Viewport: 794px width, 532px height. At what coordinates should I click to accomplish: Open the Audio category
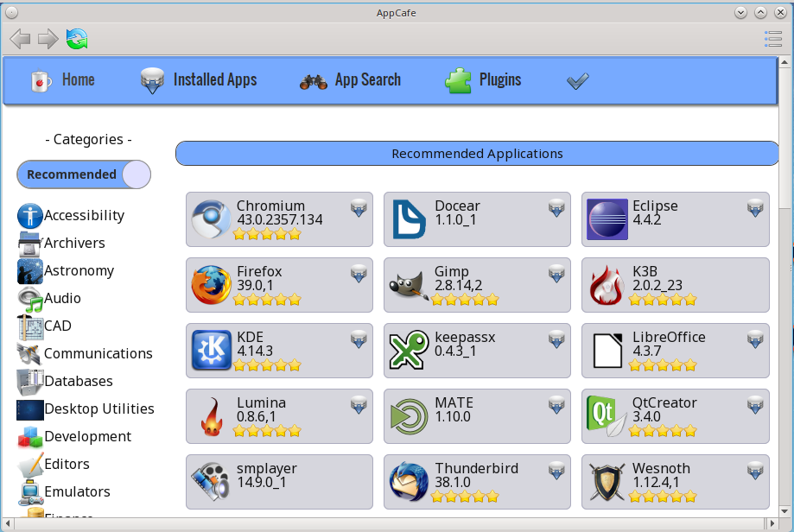[x=49, y=299]
